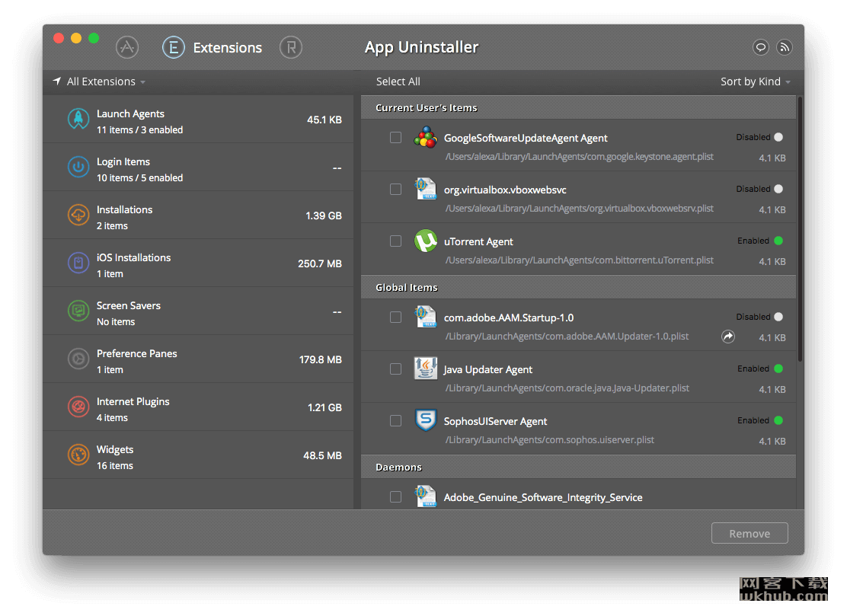Check the GoogleSoftwareUpdateAgent Agent checkbox
Image resolution: width=847 pixels, height=616 pixels.
click(396, 138)
